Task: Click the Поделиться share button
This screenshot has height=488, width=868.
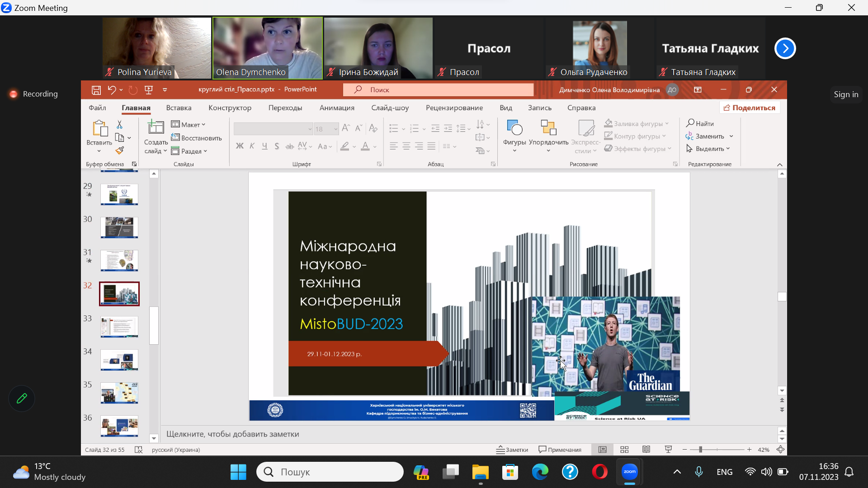Action: click(x=750, y=108)
